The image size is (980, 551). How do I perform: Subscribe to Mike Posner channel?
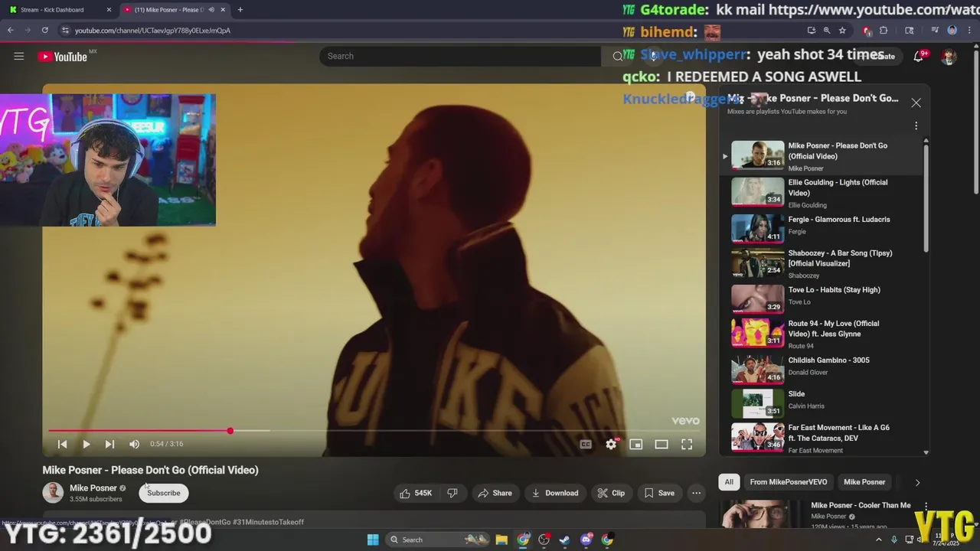[x=163, y=493]
